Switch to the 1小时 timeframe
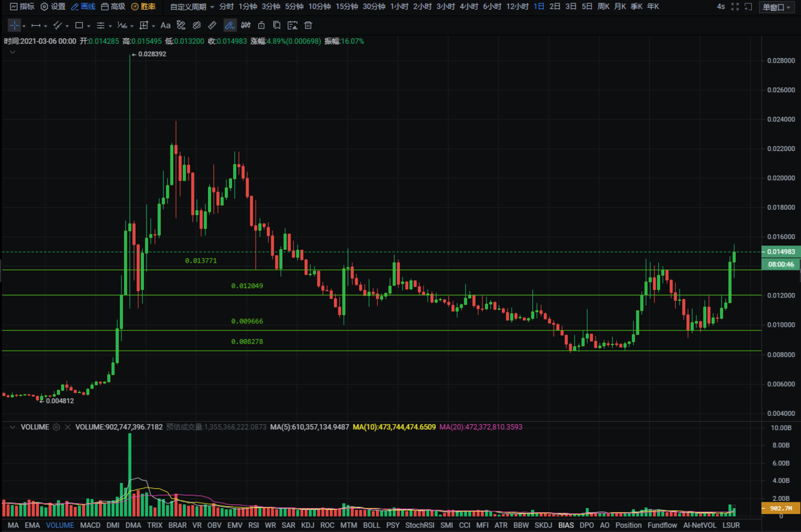This screenshot has width=801, height=532. 399,6
